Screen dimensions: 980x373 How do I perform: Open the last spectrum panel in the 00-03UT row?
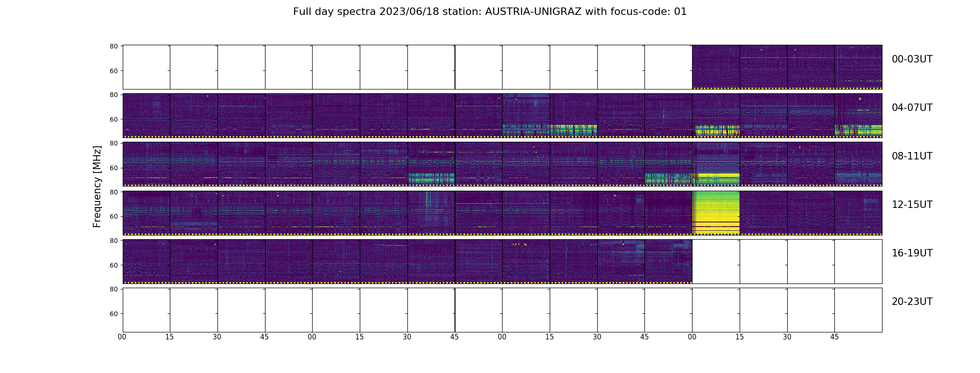pyautogui.click(x=858, y=67)
